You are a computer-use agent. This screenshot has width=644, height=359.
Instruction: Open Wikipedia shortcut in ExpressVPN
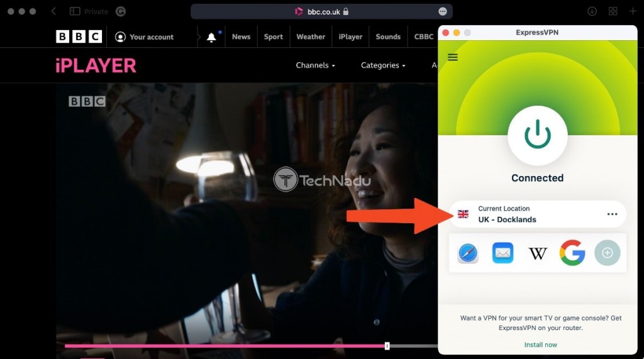tap(538, 253)
